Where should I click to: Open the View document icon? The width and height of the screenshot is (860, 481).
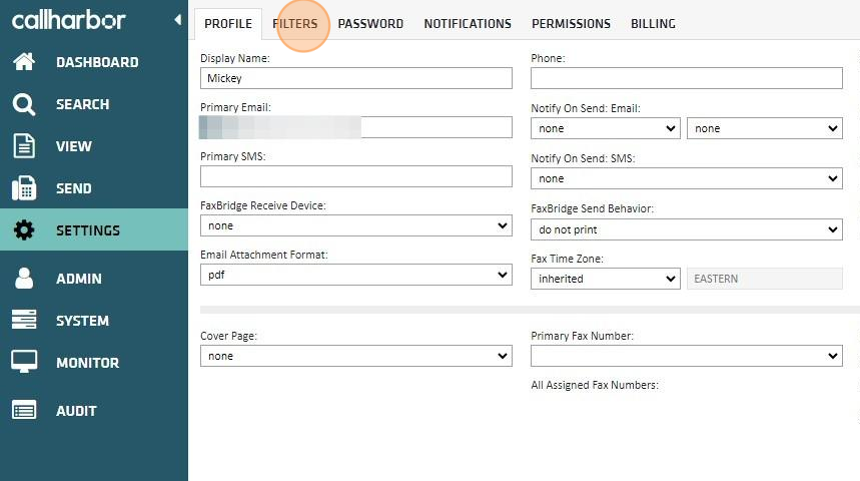24,146
